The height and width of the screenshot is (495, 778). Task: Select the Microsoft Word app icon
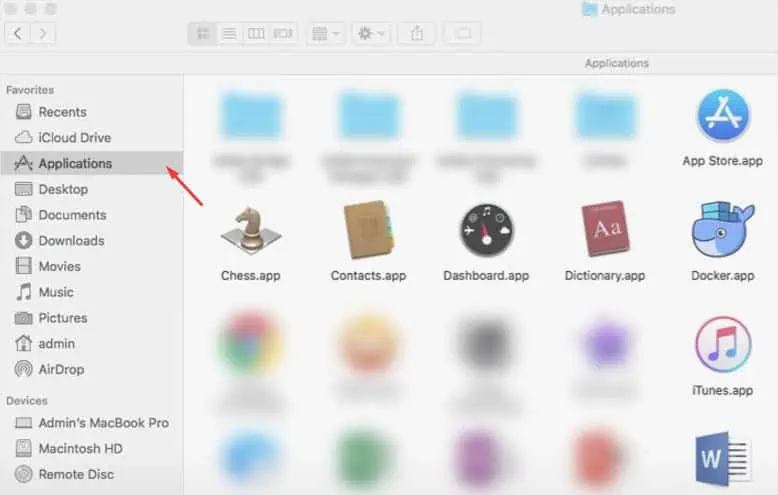point(722,459)
